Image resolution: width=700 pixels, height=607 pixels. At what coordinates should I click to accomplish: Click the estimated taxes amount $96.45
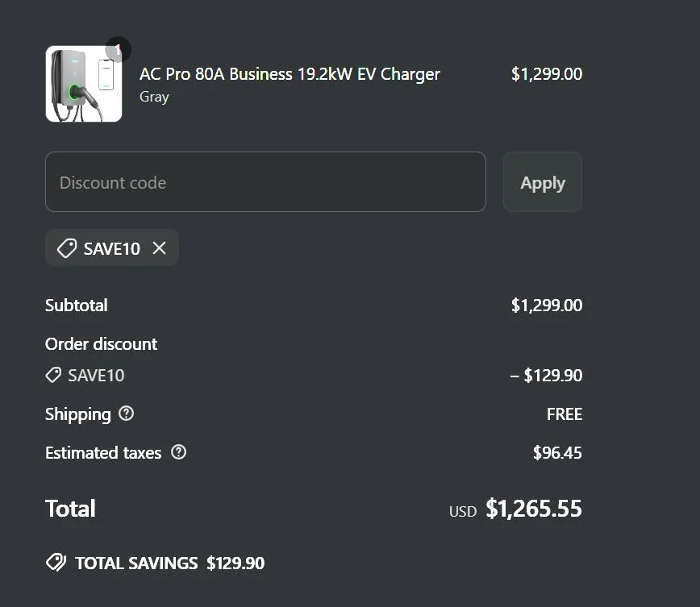(x=556, y=453)
